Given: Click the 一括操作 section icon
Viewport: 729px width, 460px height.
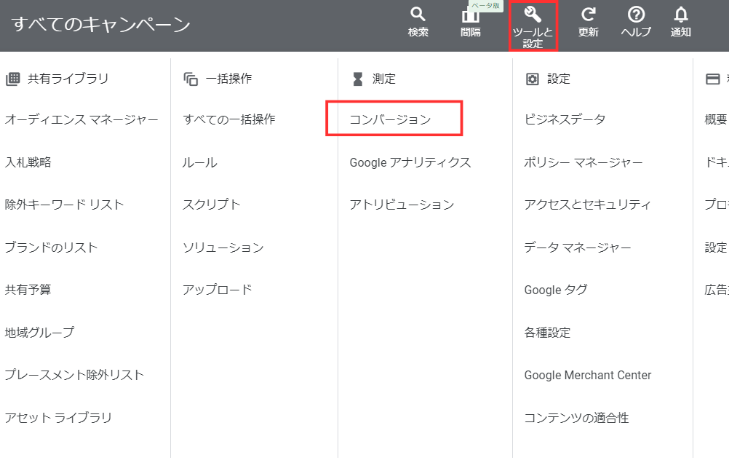Looking at the screenshot, I should [x=191, y=79].
